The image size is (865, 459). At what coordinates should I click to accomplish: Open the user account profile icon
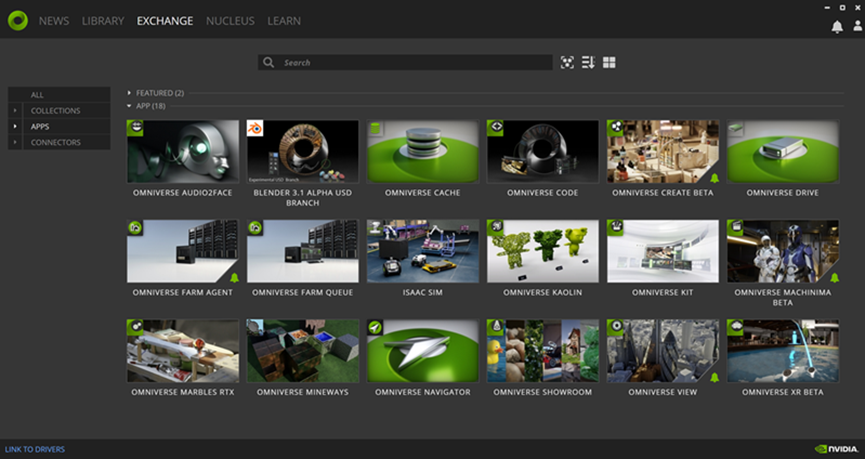click(857, 26)
